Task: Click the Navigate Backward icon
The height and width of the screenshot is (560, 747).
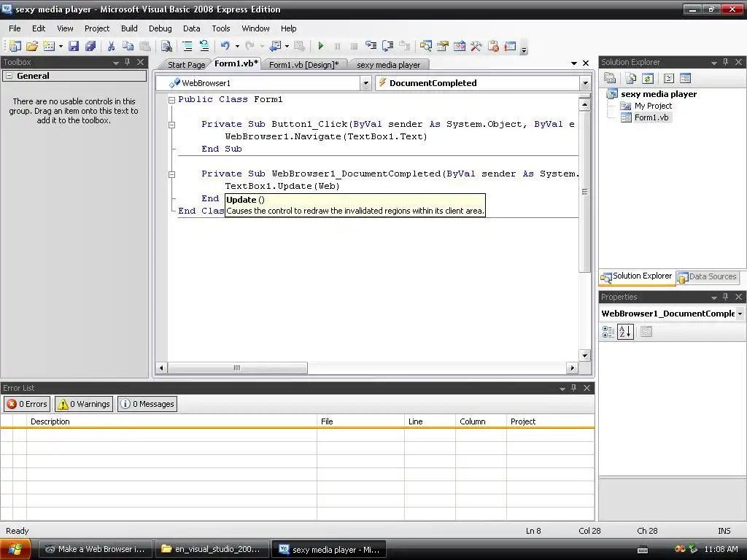Action: click(x=275, y=46)
